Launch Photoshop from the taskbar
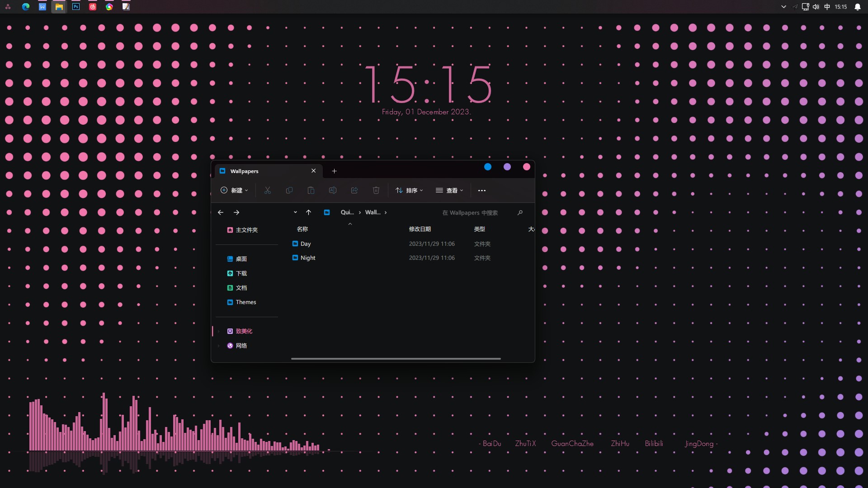The width and height of the screenshot is (868, 488). pos(76,7)
